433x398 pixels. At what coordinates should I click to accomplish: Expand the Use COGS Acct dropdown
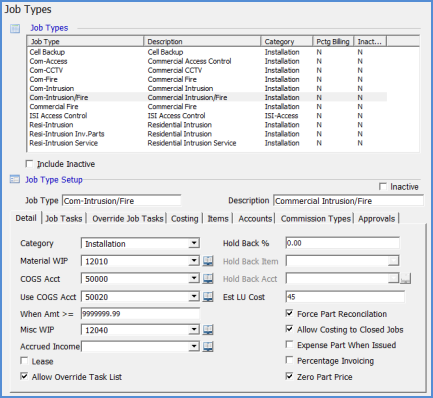194,296
